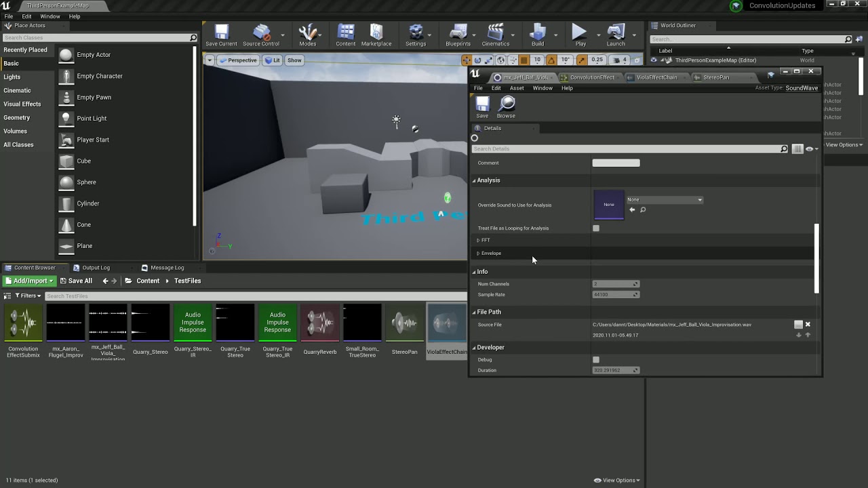Image resolution: width=868 pixels, height=488 pixels.
Task: Select Cube in Place Actors
Action: [83, 161]
